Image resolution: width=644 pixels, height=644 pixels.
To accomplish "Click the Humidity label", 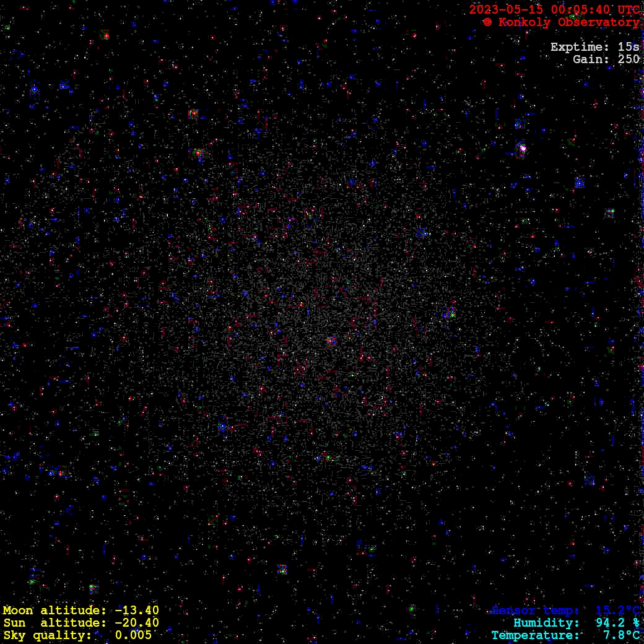I will (546, 623).
